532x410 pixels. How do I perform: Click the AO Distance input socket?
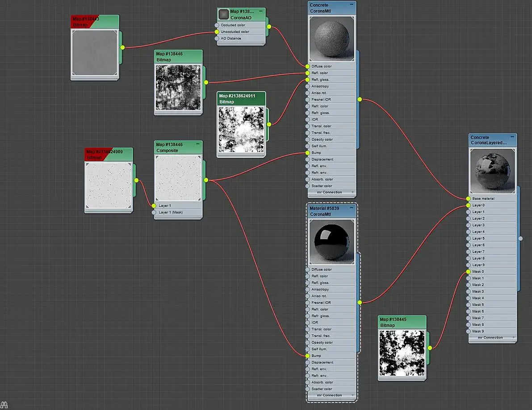pyautogui.click(x=217, y=38)
